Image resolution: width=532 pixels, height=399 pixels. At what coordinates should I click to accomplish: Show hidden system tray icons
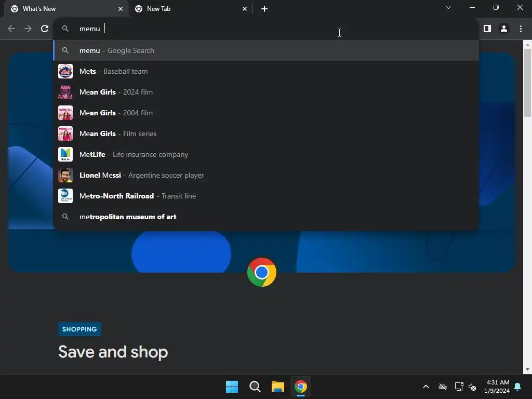tap(426, 387)
